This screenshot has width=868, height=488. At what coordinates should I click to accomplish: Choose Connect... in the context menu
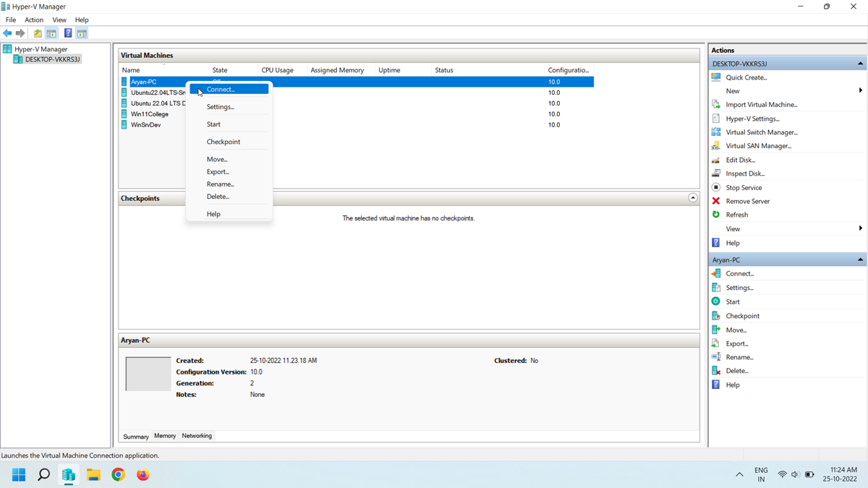pyautogui.click(x=229, y=89)
